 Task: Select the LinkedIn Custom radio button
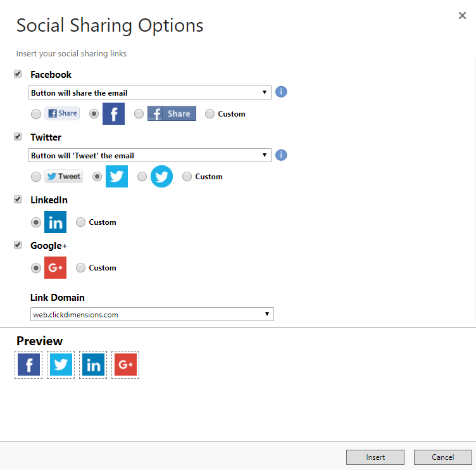[x=80, y=222]
